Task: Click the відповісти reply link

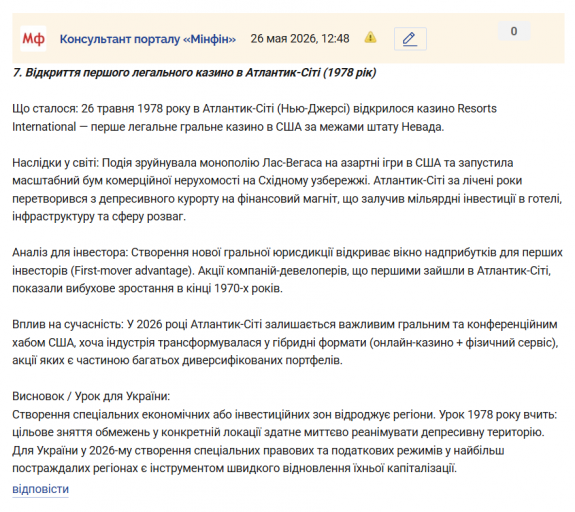Action: point(40,489)
